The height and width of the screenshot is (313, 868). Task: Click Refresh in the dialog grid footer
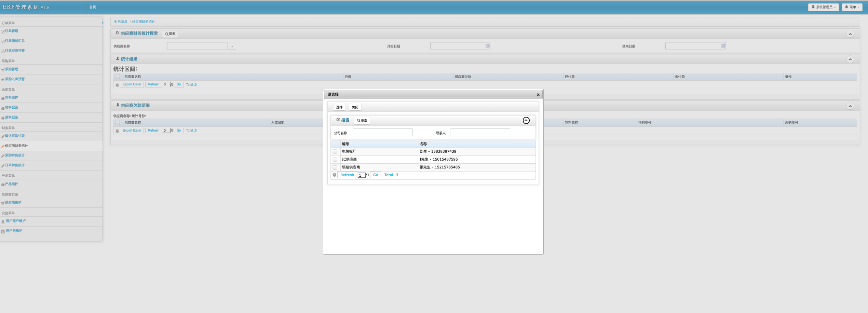pos(347,175)
